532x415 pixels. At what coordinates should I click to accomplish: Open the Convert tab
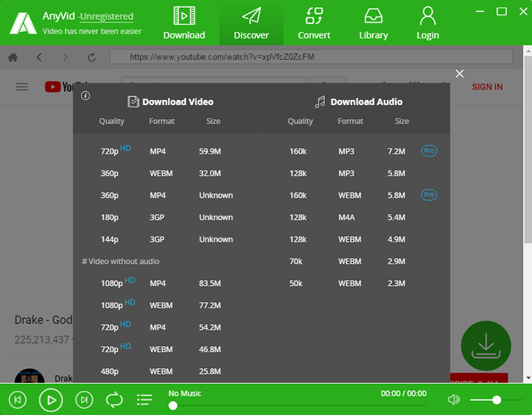point(314,23)
